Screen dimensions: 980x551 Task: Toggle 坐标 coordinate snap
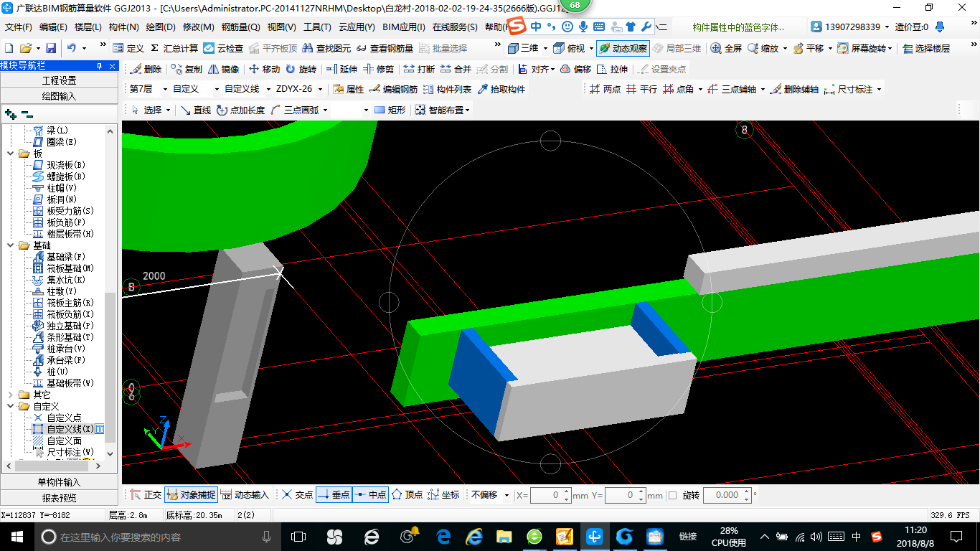443,495
